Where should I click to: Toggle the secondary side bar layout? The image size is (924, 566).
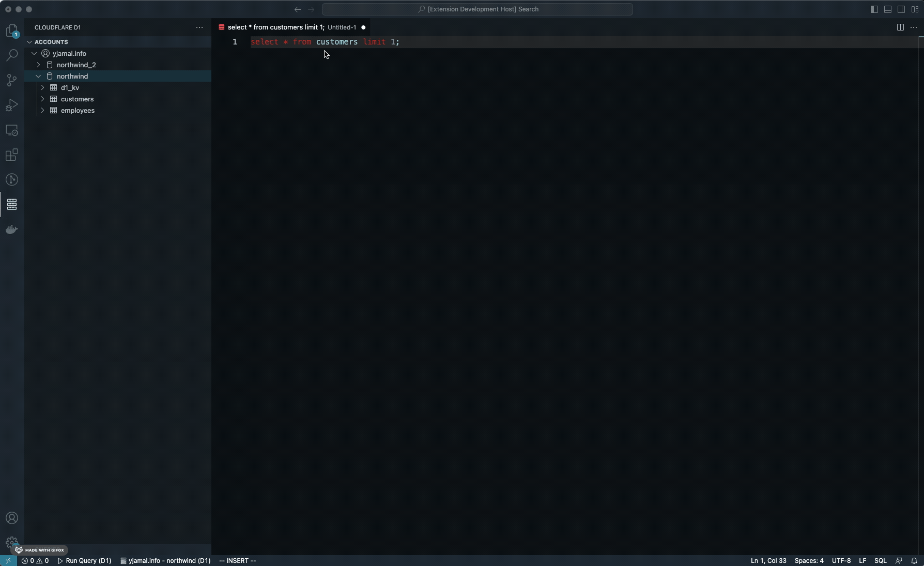901,9
